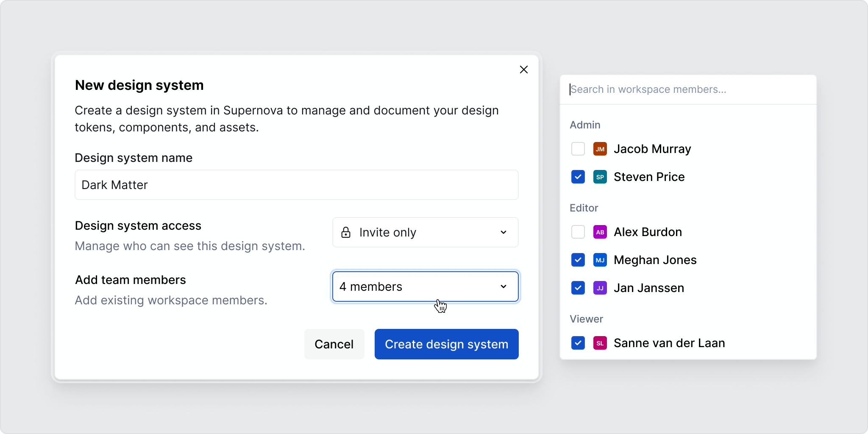Click the Create design system button
The height and width of the screenshot is (434, 868).
pos(446,344)
